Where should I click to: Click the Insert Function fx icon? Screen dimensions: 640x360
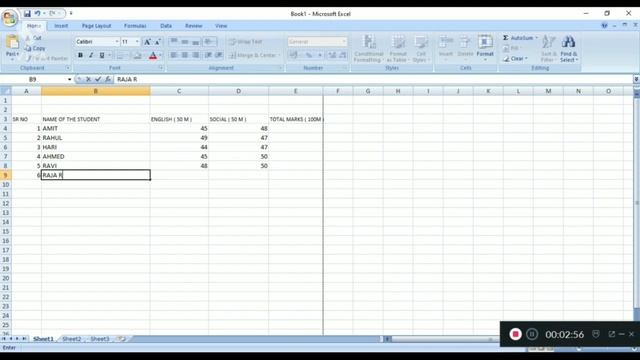[108, 79]
